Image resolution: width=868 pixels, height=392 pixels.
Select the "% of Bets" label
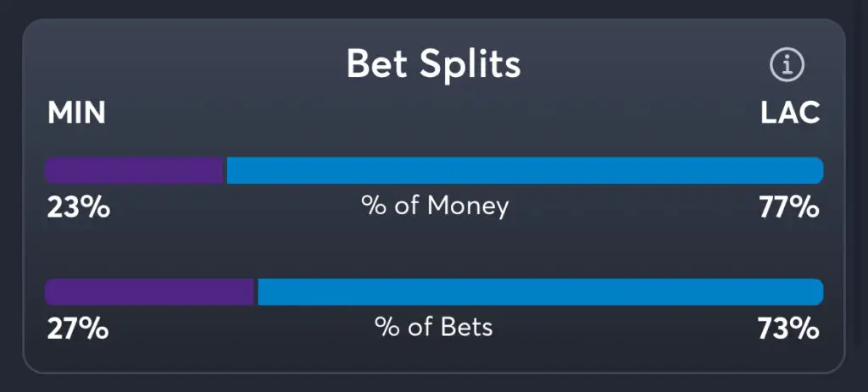[x=434, y=327]
